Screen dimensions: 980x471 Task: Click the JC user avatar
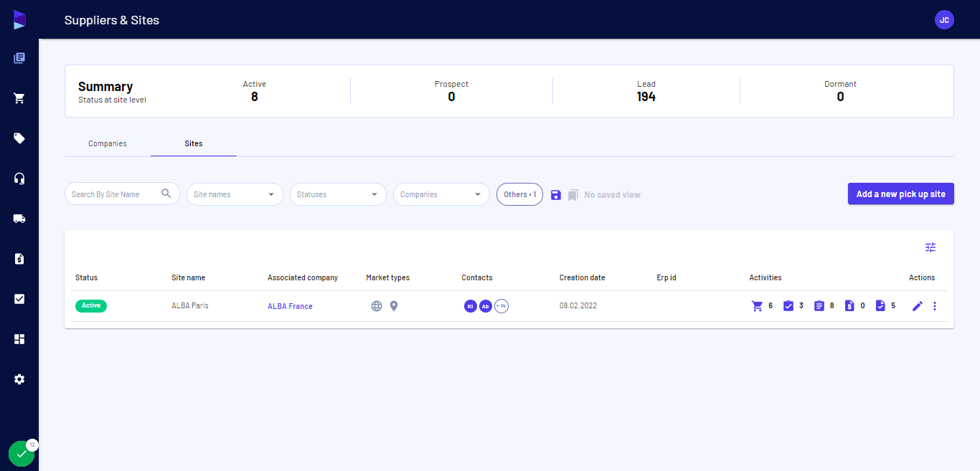[944, 20]
